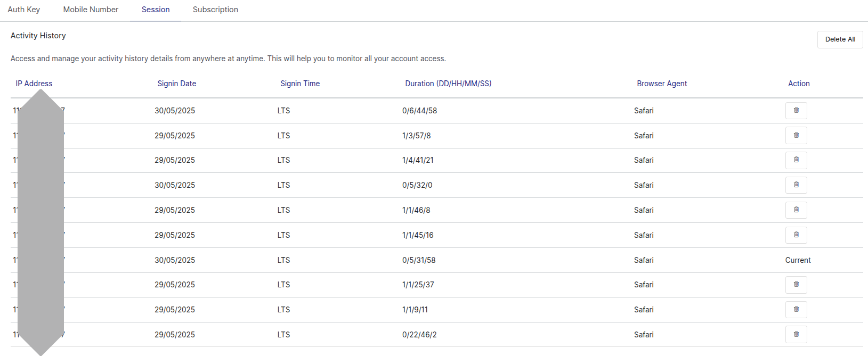Viewport: 868px width, 356px height.
Task: Click the signin date in the 1/3/57/8 row
Action: pos(175,136)
